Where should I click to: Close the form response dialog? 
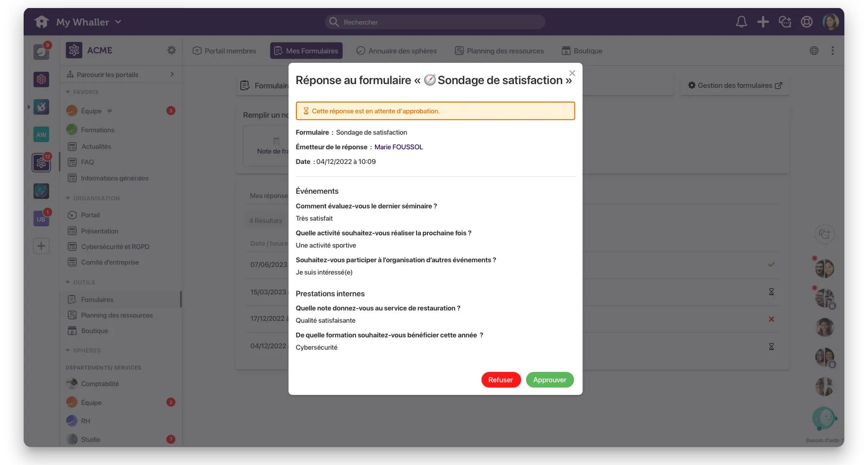tap(572, 73)
